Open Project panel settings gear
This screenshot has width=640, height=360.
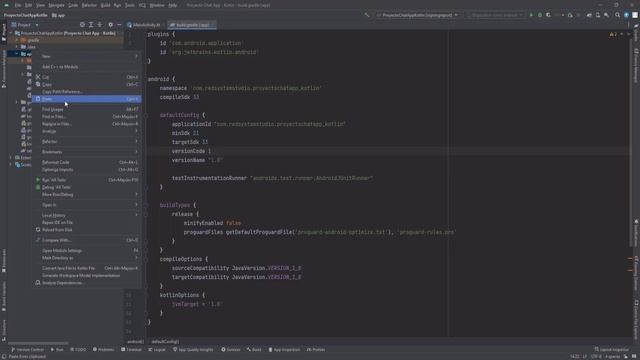(110, 25)
